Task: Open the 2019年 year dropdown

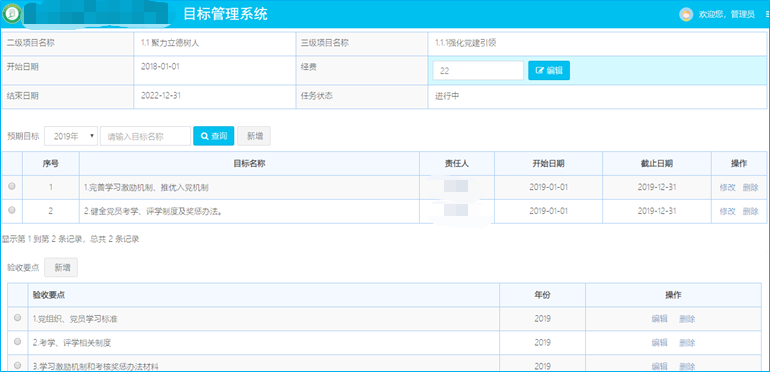Action: tap(71, 136)
